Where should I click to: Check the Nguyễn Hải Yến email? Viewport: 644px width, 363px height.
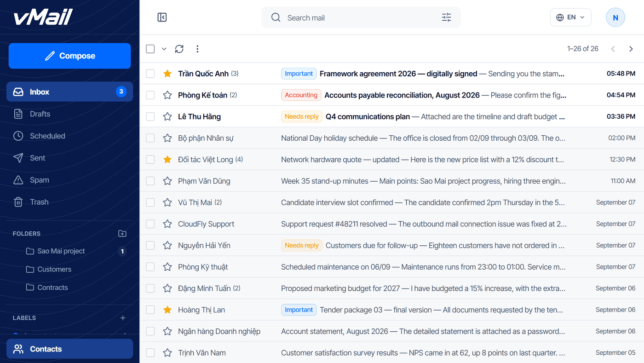(150, 246)
